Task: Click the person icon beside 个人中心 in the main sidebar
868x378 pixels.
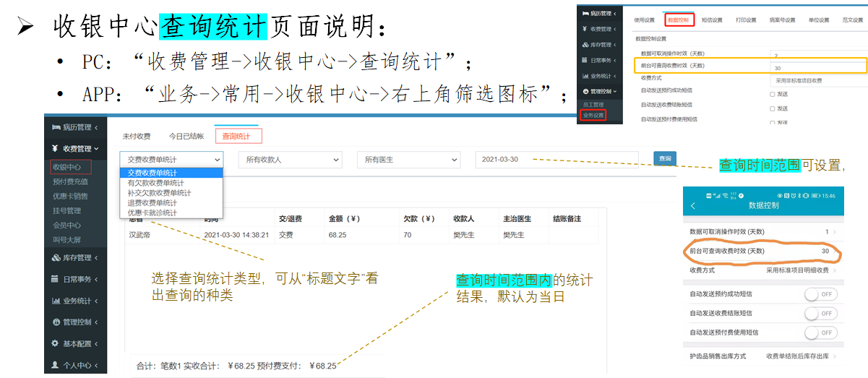Action: tap(56, 366)
